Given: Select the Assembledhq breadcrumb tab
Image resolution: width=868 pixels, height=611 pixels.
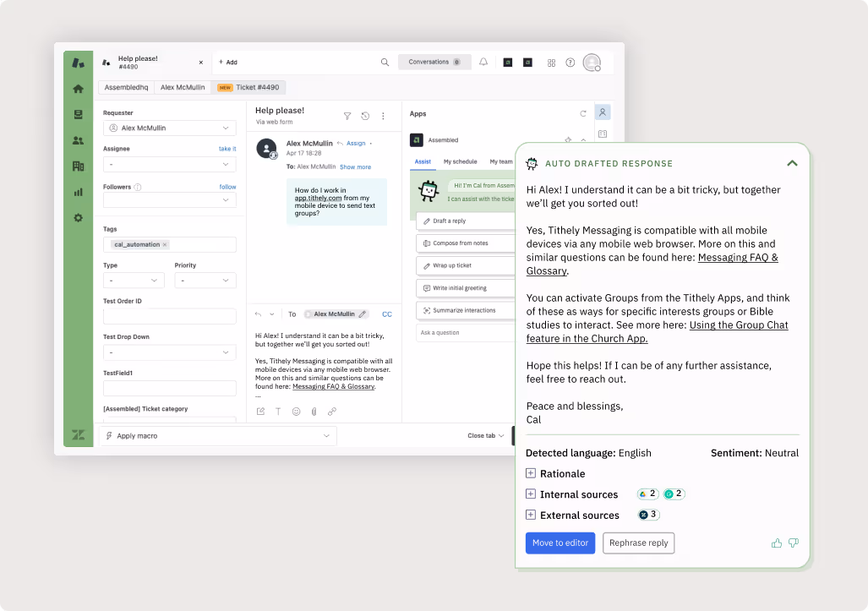Looking at the screenshot, I should (x=126, y=87).
